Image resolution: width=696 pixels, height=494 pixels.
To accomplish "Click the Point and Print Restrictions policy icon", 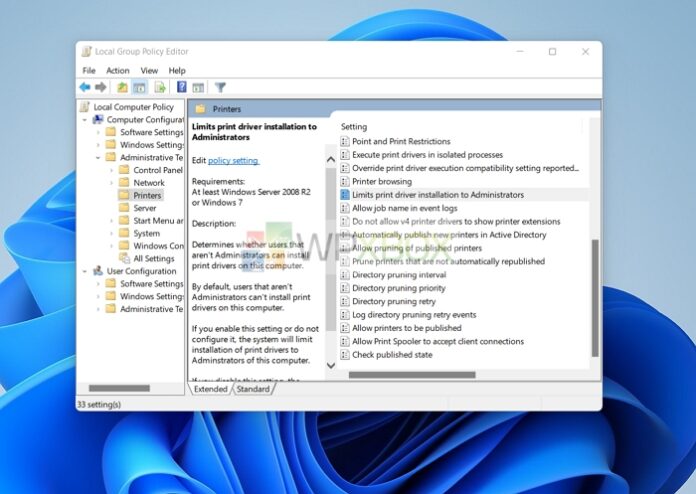I will coord(345,142).
